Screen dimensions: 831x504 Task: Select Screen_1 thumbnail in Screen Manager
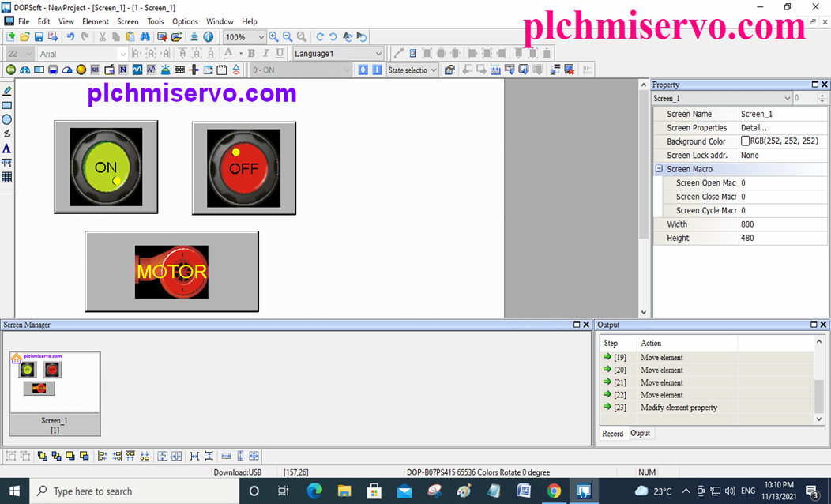tap(55, 393)
